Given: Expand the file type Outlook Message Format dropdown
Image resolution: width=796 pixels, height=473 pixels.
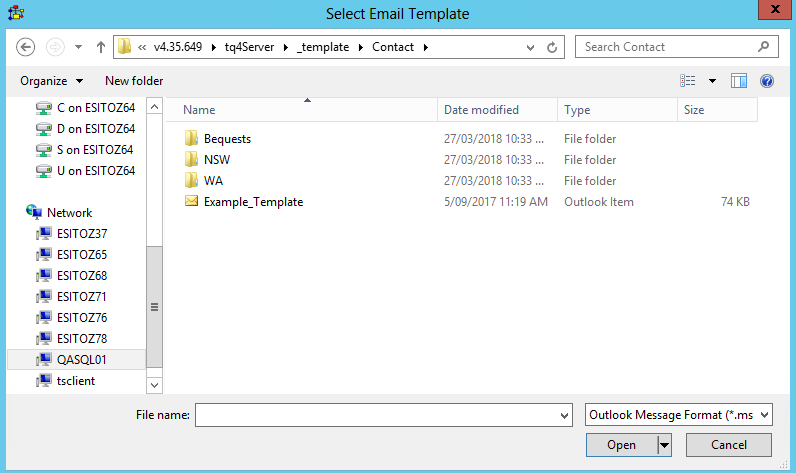Looking at the screenshot, I should (678, 415).
